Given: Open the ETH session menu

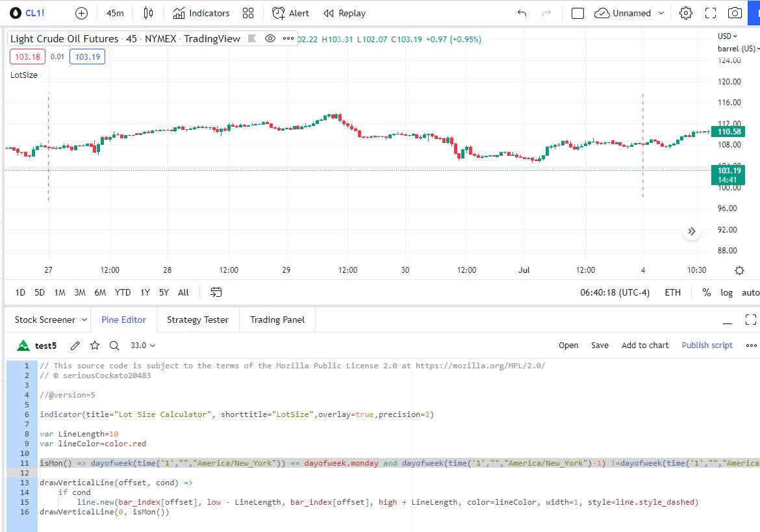Looking at the screenshot, I should (672, 292).
